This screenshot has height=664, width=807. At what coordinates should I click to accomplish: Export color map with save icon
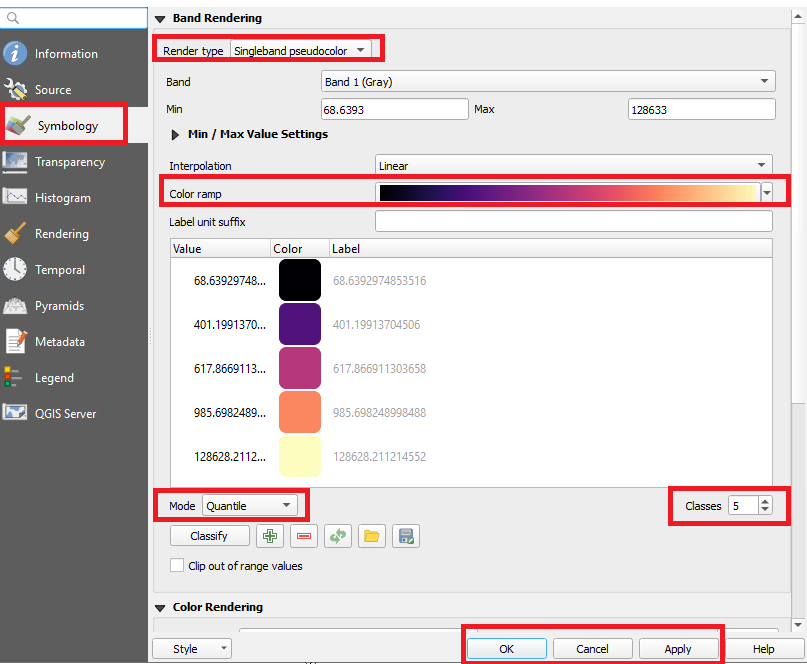coord(406,536)
